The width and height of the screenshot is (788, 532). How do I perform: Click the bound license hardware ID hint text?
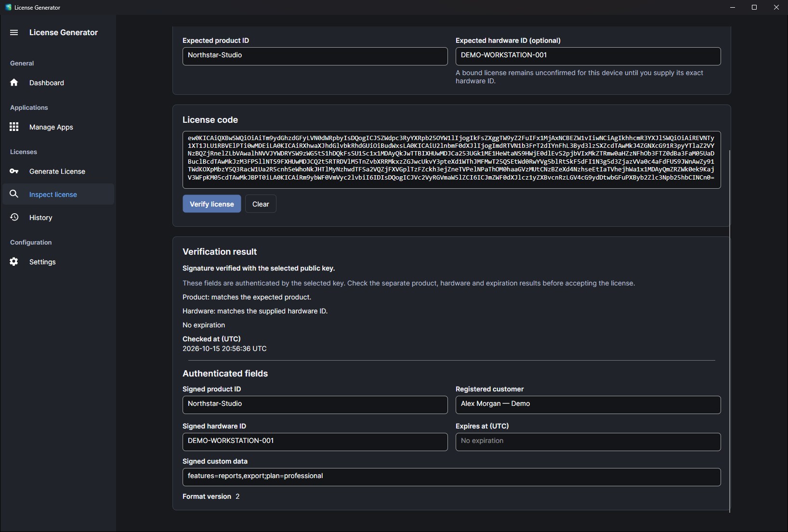(x=579, y=77)
